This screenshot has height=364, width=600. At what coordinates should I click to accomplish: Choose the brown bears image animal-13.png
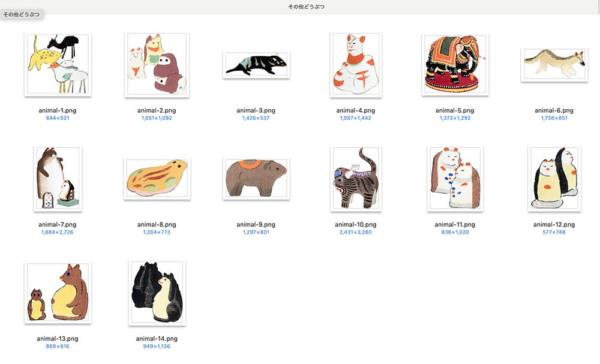58,293
